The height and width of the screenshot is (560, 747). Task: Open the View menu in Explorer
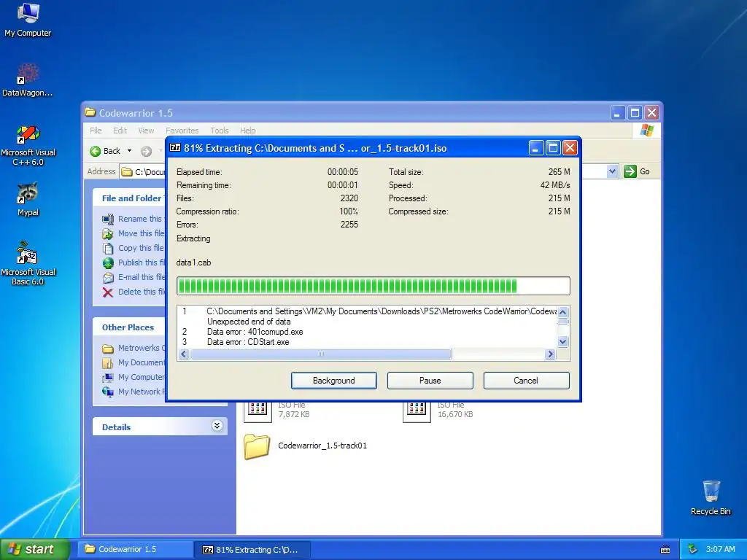pyautogui.click(x=146, y=131)
